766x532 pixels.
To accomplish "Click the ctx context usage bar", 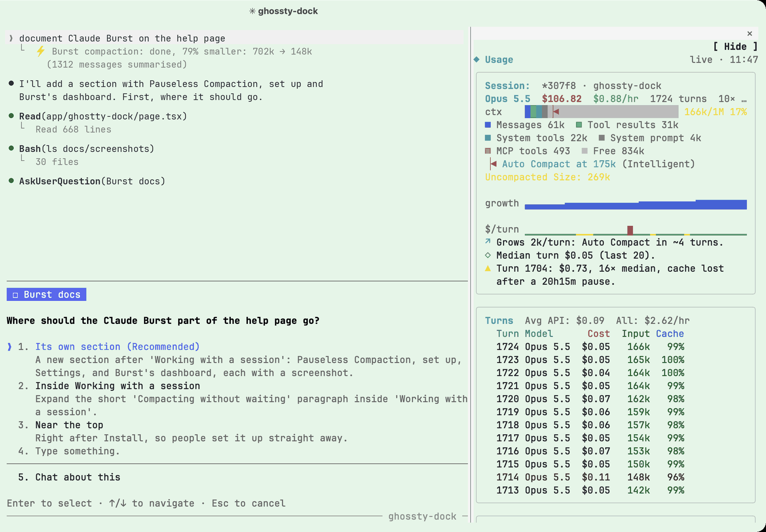I will 601,112.
